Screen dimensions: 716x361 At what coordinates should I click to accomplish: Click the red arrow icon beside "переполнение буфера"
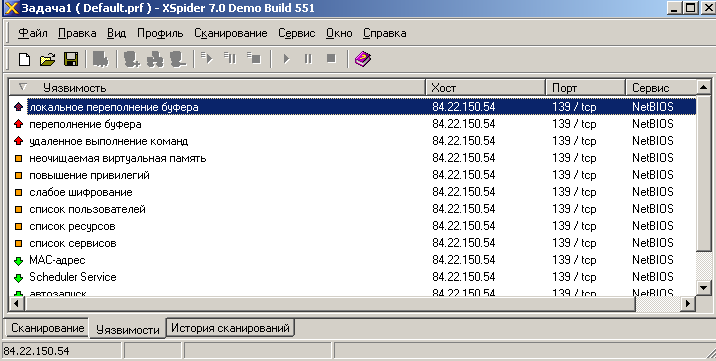point(18,124)
